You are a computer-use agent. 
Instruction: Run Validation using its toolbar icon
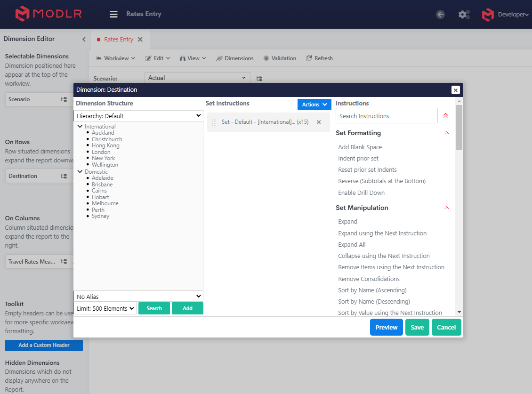[x=267, y=58]
